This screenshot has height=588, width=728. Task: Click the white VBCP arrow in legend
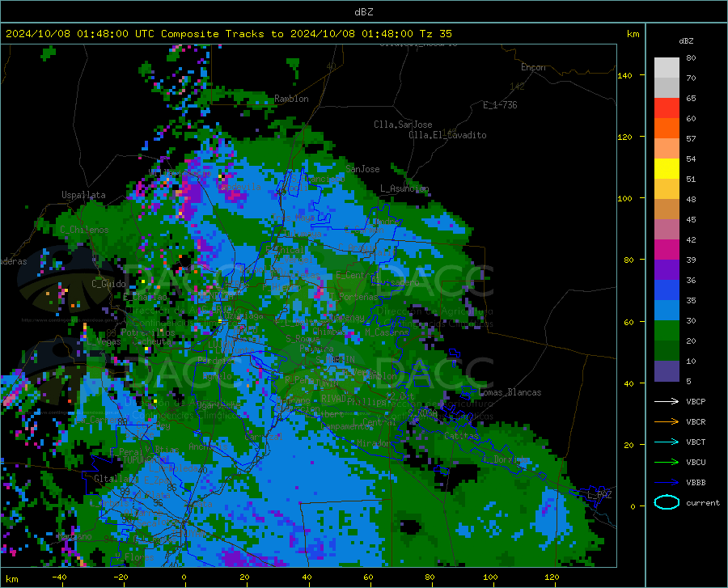667,401
